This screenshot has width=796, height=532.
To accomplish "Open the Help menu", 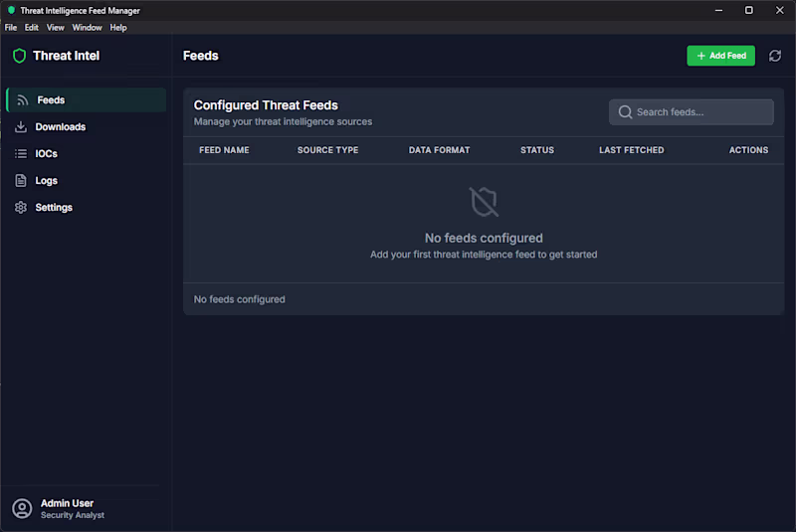I will click(118, 28).
